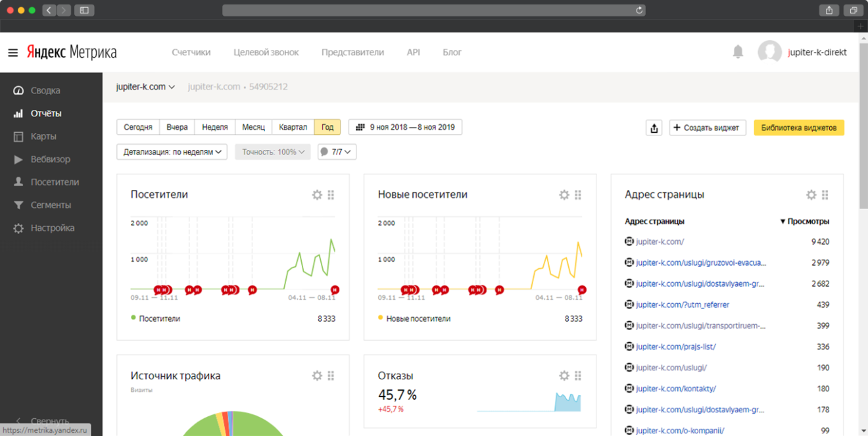This screenshot has height=436, width=868.
Task: Click the drag handle on Адрес страницы widget
Action: pyautogui.click(x=825, y=195)
